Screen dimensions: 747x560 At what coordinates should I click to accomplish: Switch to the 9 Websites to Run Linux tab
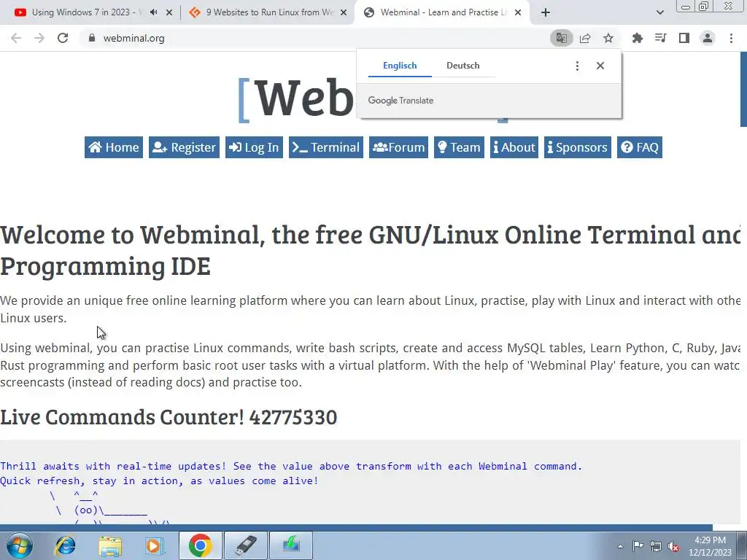click(x=269, y=12)
